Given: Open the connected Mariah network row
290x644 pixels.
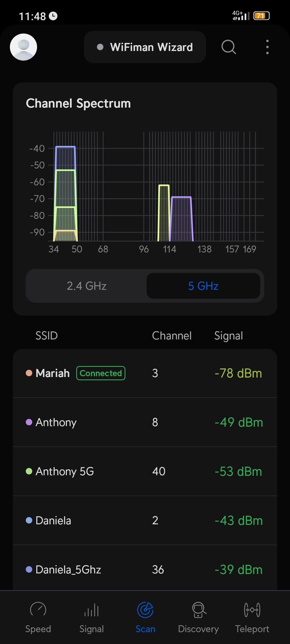Looking at the screenshot, I should [x=145, y=373].
